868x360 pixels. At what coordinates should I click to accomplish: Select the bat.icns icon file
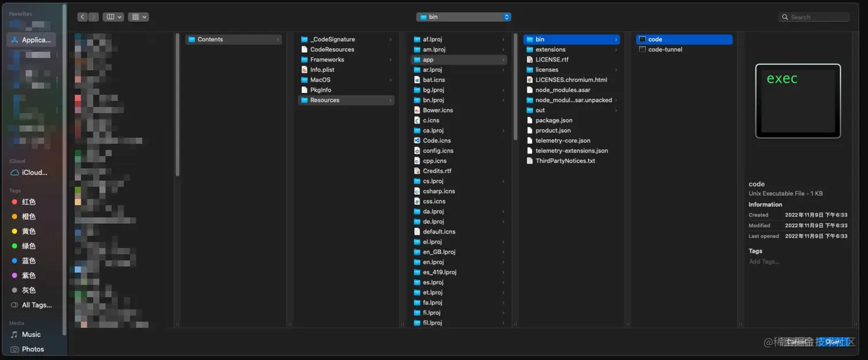click(459, 80)
